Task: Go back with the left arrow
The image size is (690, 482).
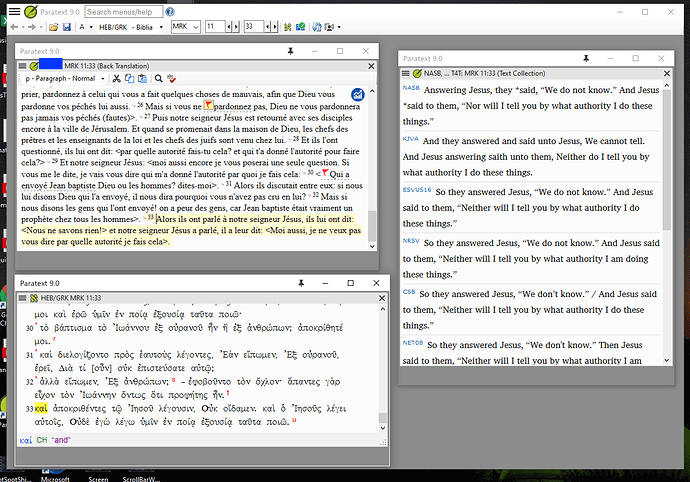Action: coord(14,27)
